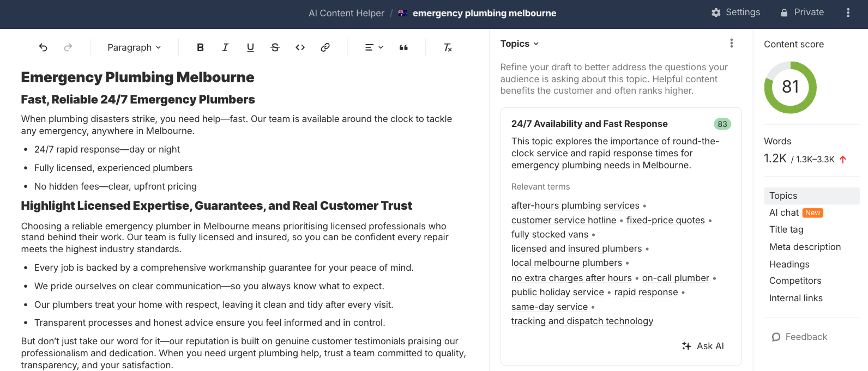Insert a hyperlink with link icon
The width and height of the screenshot is (868, 371).
[x=325, y=47]
